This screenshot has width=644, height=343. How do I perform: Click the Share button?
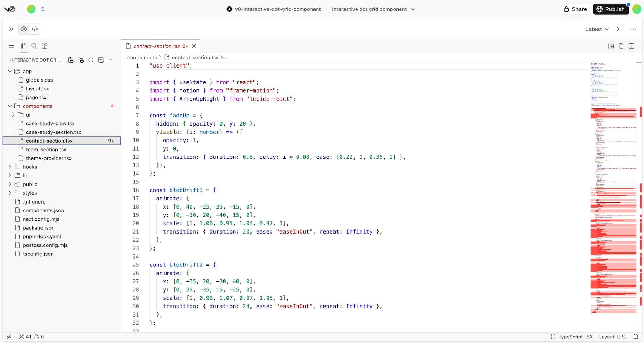click(x=575, y=9)
